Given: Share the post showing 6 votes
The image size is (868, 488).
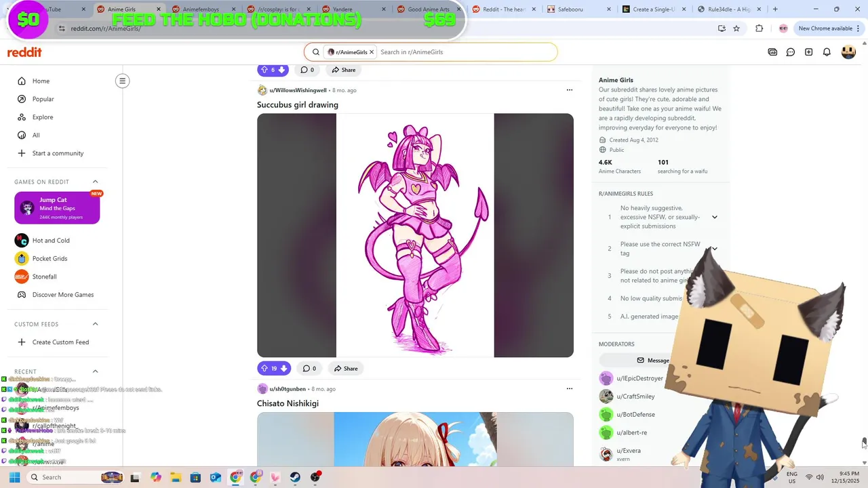Looking at the screenshot, I should click(344, 70).
